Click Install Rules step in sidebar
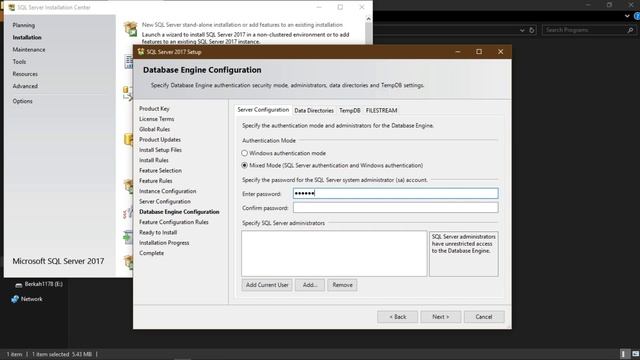640x360 pixels. [153, 160]
